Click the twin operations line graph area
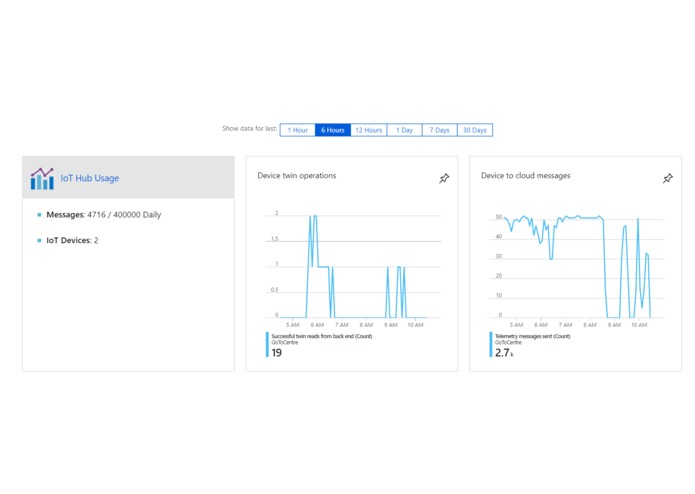The height and width of the screenshot is (494, 695). click(353, 266)
